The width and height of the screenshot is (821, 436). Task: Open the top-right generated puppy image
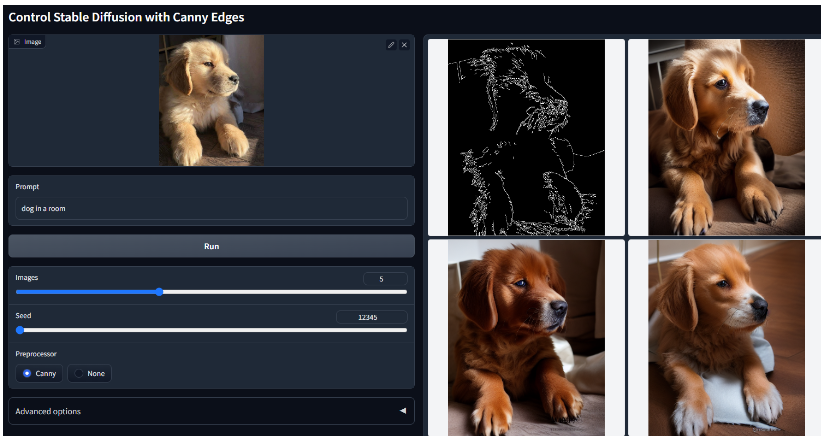726,137
